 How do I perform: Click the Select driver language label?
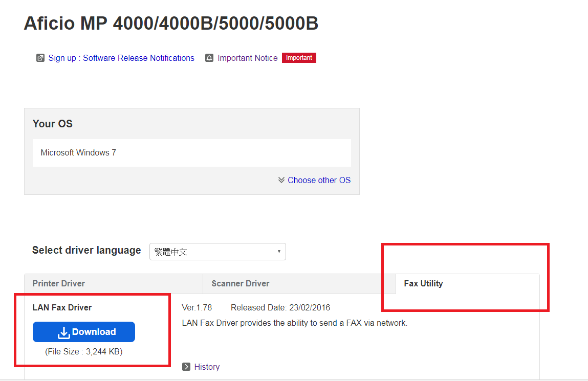tap(86, 250)
